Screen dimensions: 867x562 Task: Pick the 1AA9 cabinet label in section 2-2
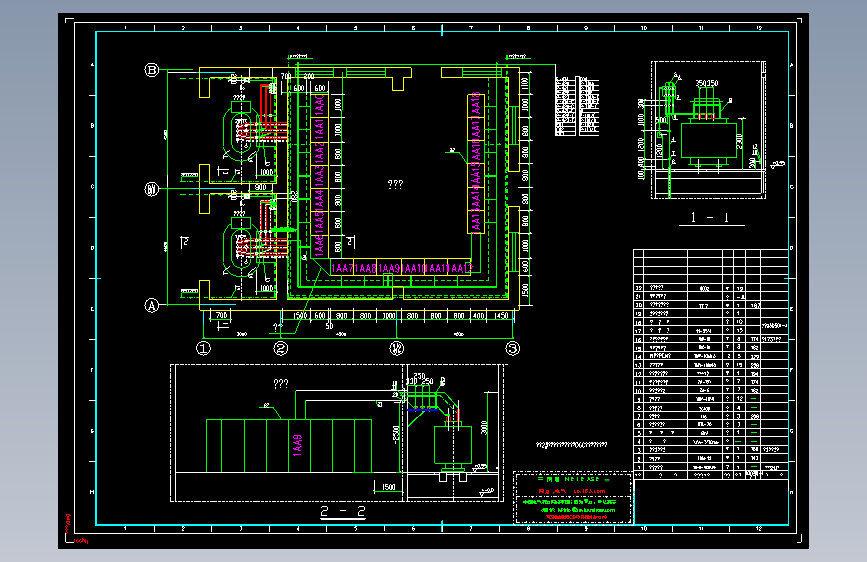point(297,445)
